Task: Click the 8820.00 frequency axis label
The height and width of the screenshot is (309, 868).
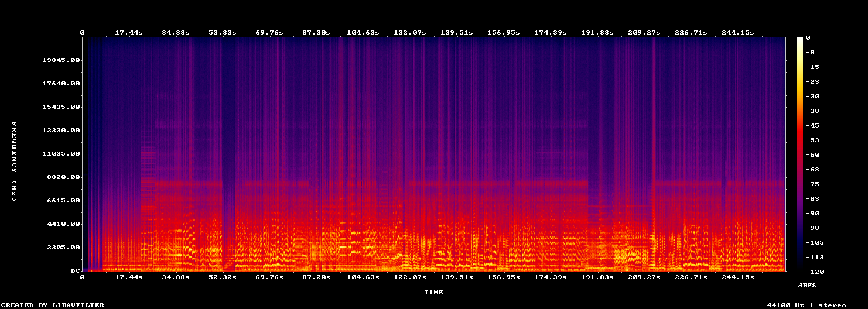Action: tap(63, 177)
